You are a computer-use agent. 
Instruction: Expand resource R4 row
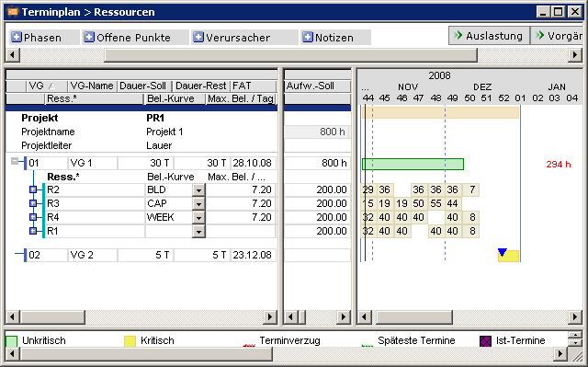pos(33,217)
